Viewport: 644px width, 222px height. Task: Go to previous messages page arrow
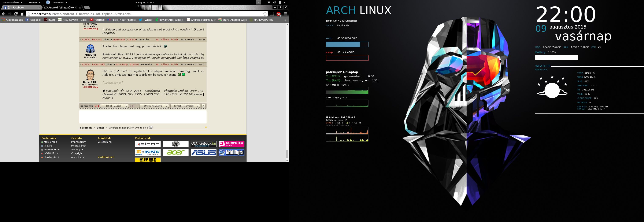click(x=98, y=106)
